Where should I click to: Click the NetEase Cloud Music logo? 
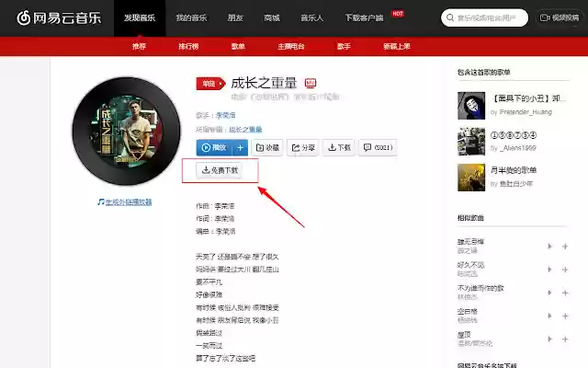tap(59, 17)
